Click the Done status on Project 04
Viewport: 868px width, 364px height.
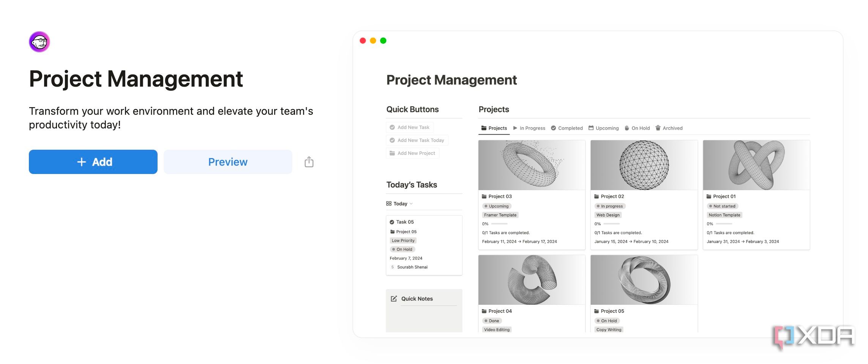pos(492,321)
